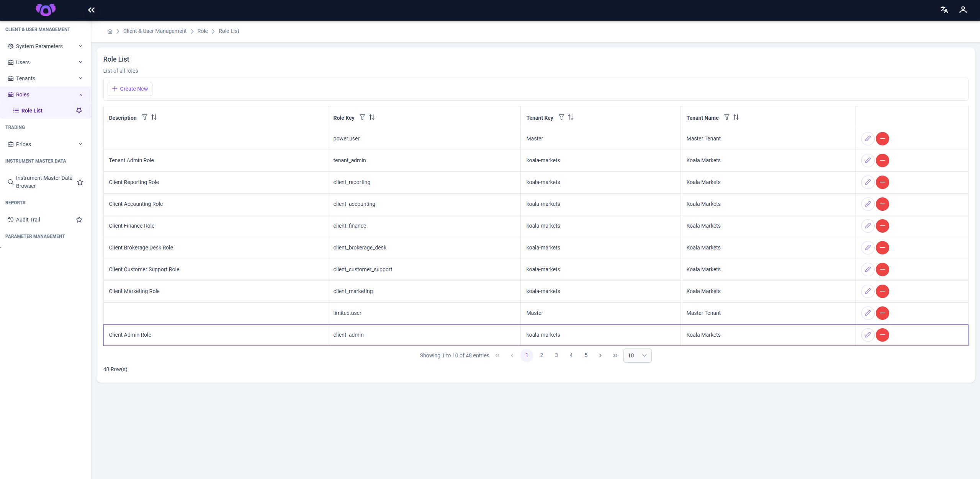
Task: Sort the Description column
Action: (154, 117)
